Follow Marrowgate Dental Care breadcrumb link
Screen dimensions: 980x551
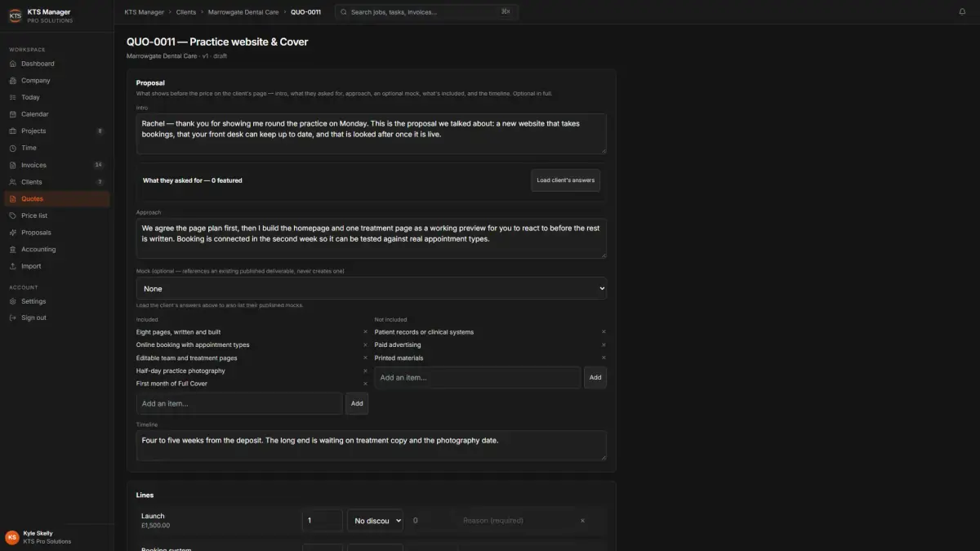tap(243, 12)
